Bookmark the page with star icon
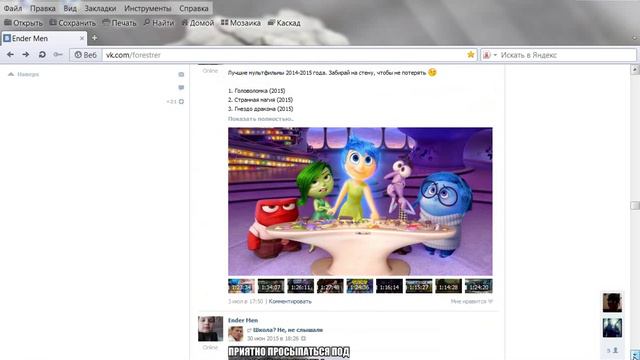Screen dimensions: 640x360 [x=471, y=55]
